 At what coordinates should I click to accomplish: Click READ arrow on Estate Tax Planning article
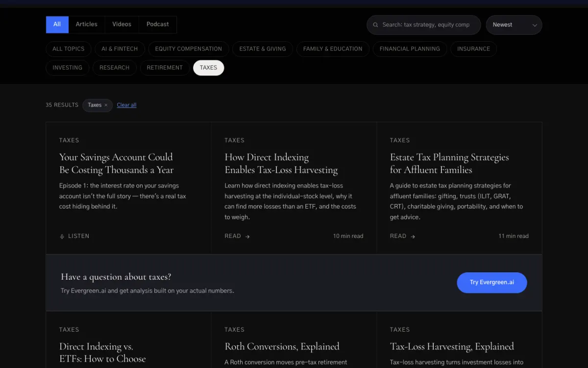click(x=403, y=236)
